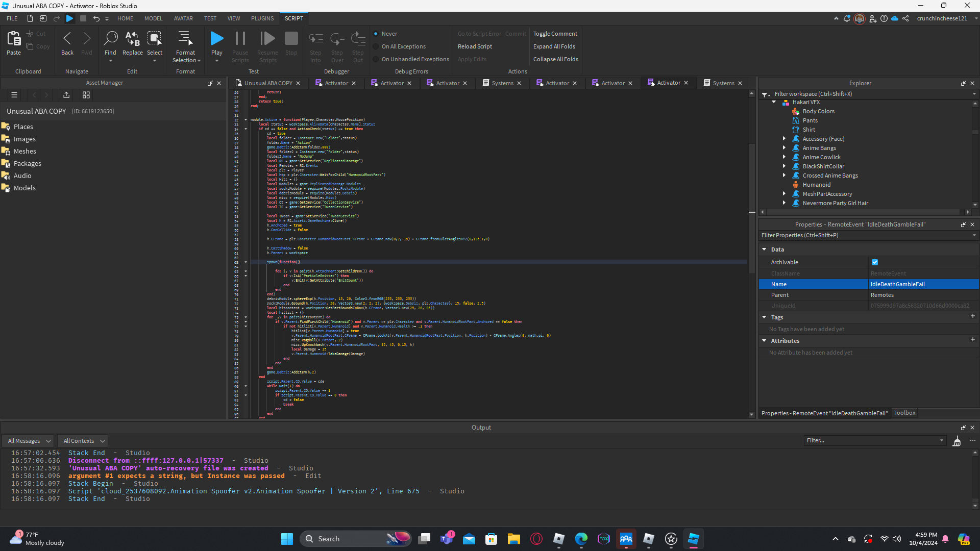Click the Filter Properties search field
980x551 pixels.
(x=868, y=235)
